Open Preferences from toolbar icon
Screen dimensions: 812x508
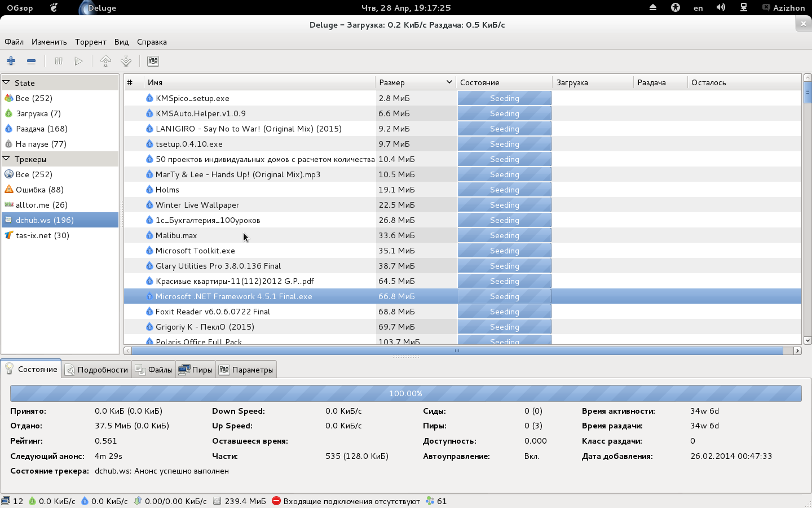coord(153,61)
